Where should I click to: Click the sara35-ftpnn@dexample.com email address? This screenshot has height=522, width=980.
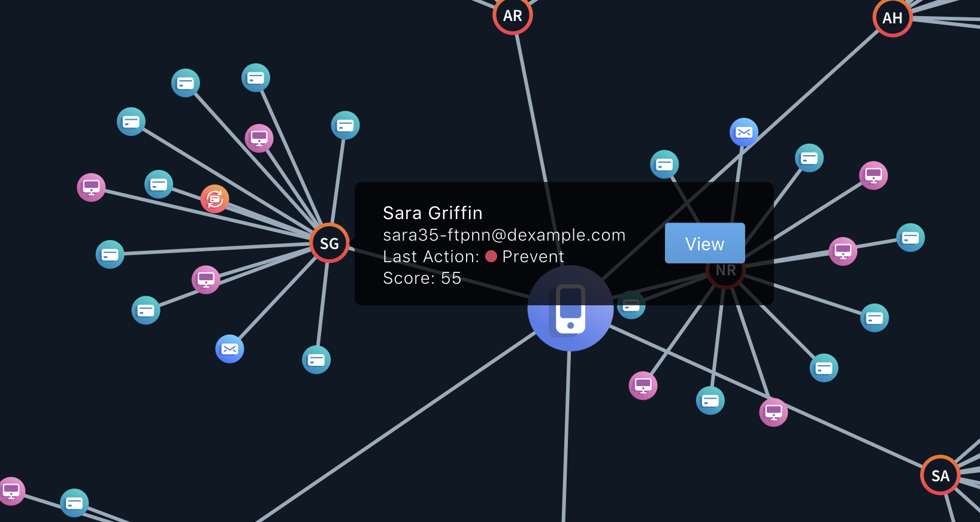coord(504,235)
